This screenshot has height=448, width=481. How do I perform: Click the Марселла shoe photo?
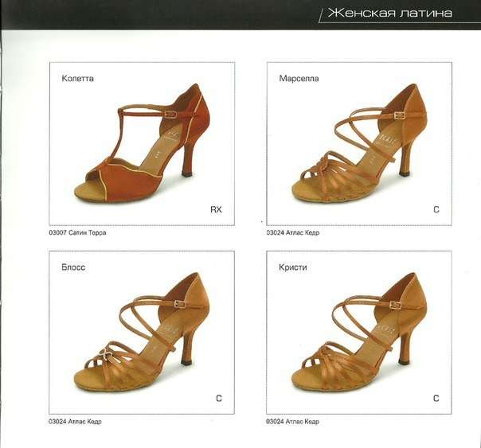click(359, 143)
